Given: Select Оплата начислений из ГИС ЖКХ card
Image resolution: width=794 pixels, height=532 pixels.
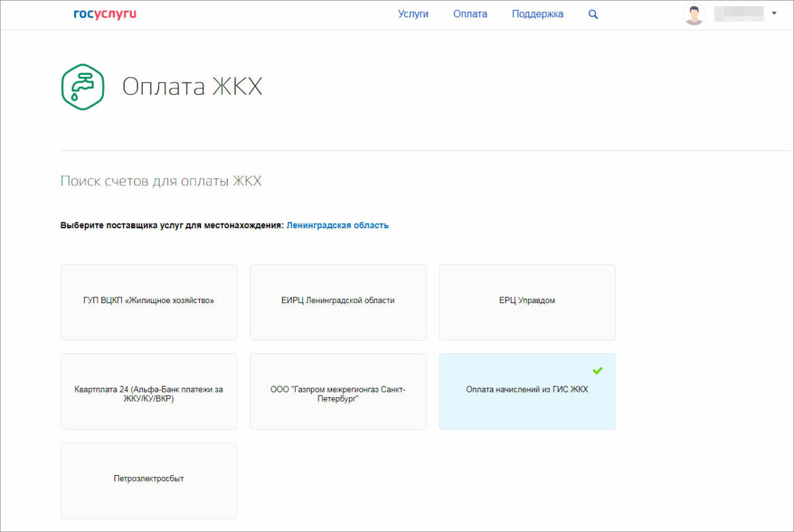Looking at the screenshot, I should point(527,392).
